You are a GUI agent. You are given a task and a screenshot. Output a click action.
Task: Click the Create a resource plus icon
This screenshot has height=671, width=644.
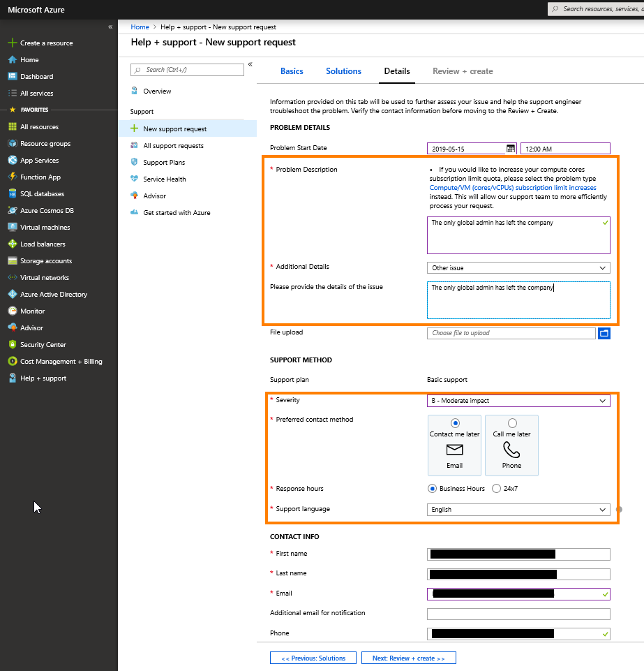click(x=13, y=43)
